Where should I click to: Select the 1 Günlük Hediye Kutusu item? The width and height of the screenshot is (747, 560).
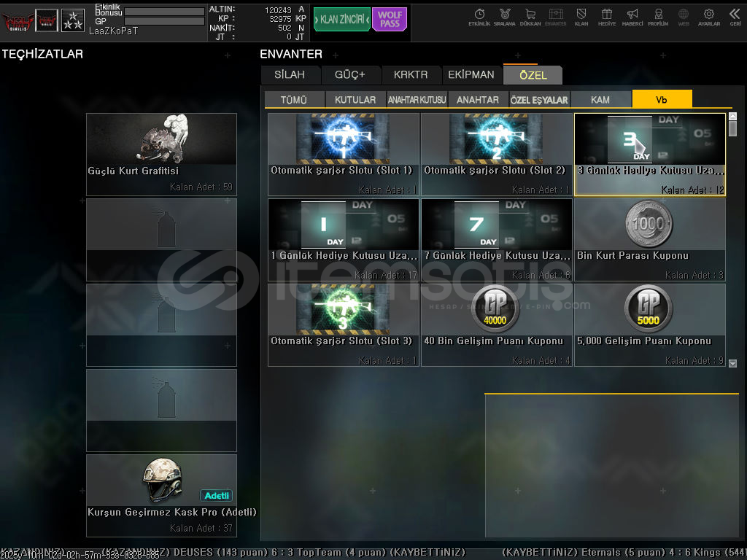click(x=344, y=239)
